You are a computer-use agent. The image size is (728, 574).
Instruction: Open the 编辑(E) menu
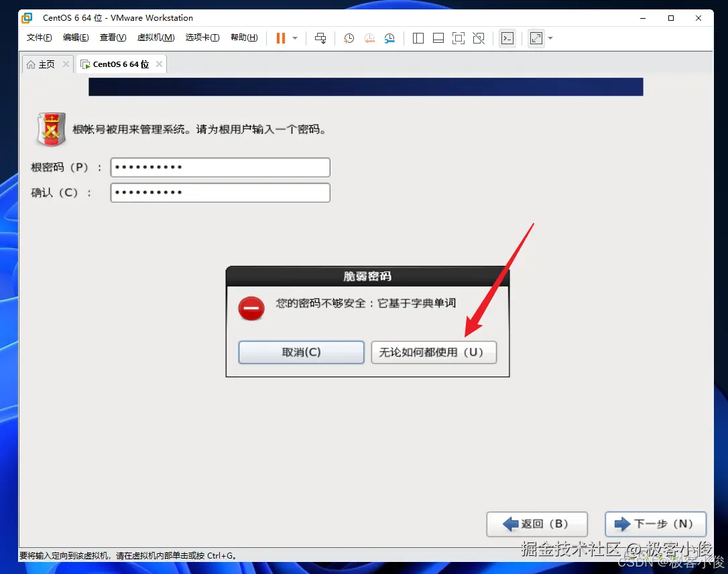click(76, 38)
